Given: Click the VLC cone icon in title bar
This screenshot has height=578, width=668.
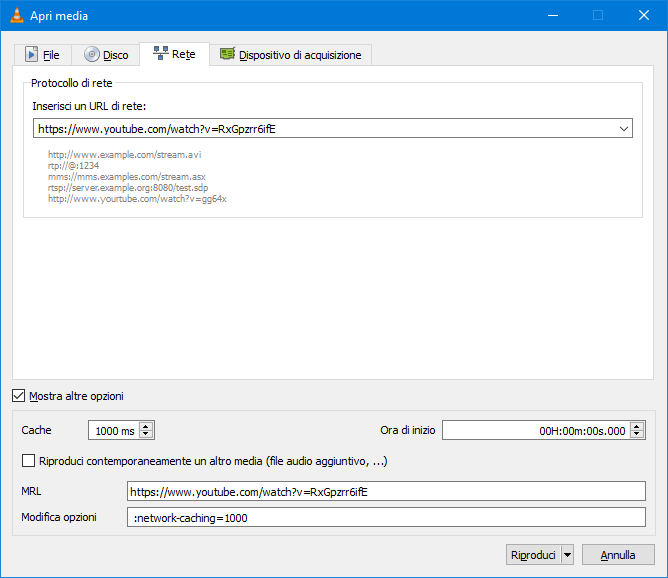Looking at the screenshot, I should pyautogui.click(x=13, y=15).
